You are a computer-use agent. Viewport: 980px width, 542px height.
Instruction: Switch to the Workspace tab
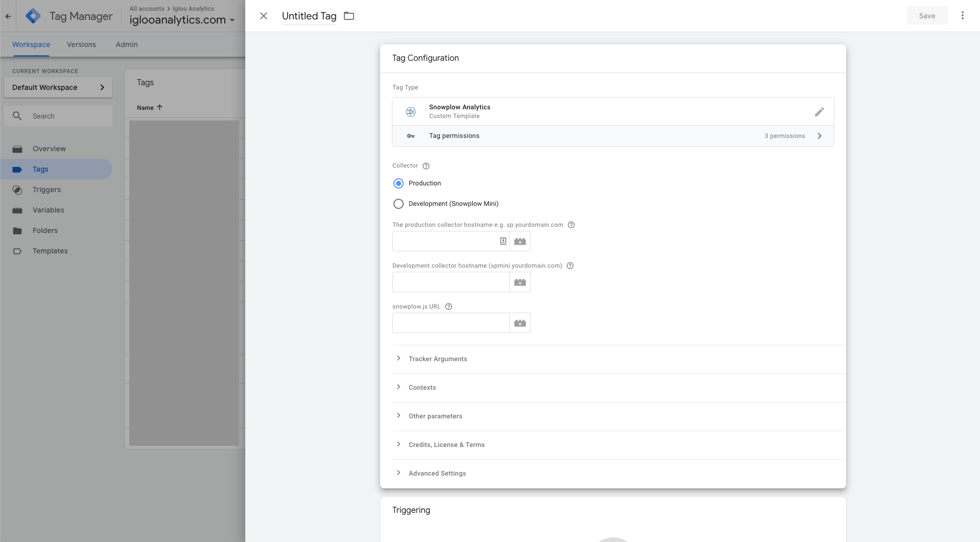coord(31,44)
